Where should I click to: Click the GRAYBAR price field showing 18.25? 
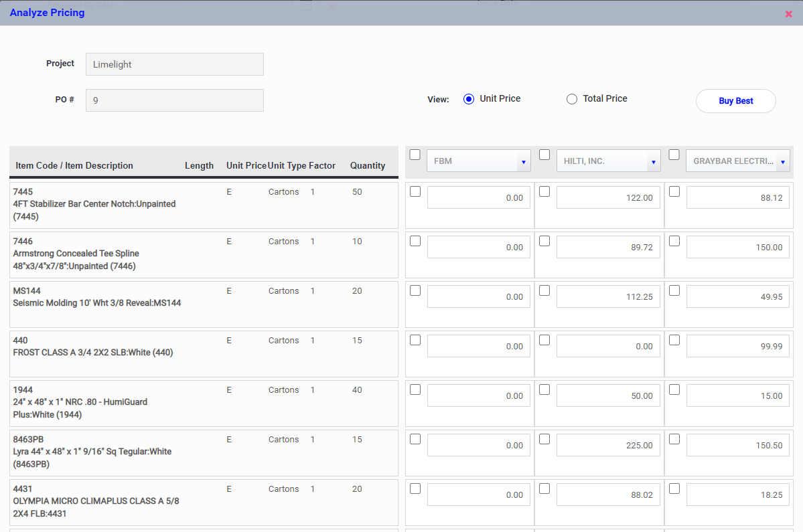pos(738,496)
